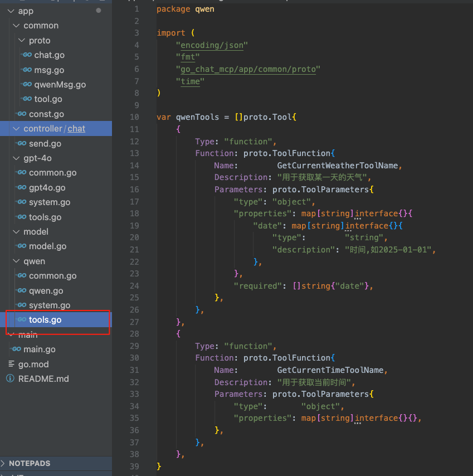Collapse the gpt-4o folder
This screenshot has width=473, height=476.
[16, 158]
